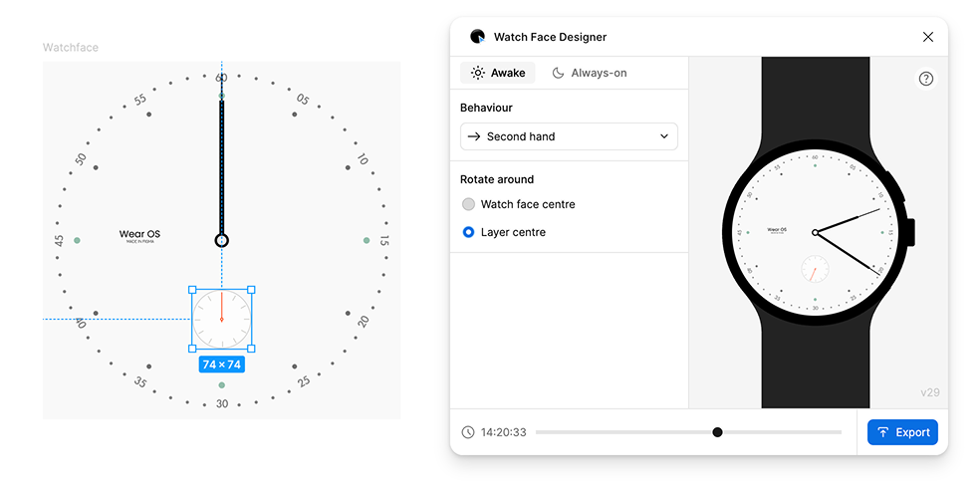Click the top-right handle of selected layer

click(250, 290)
